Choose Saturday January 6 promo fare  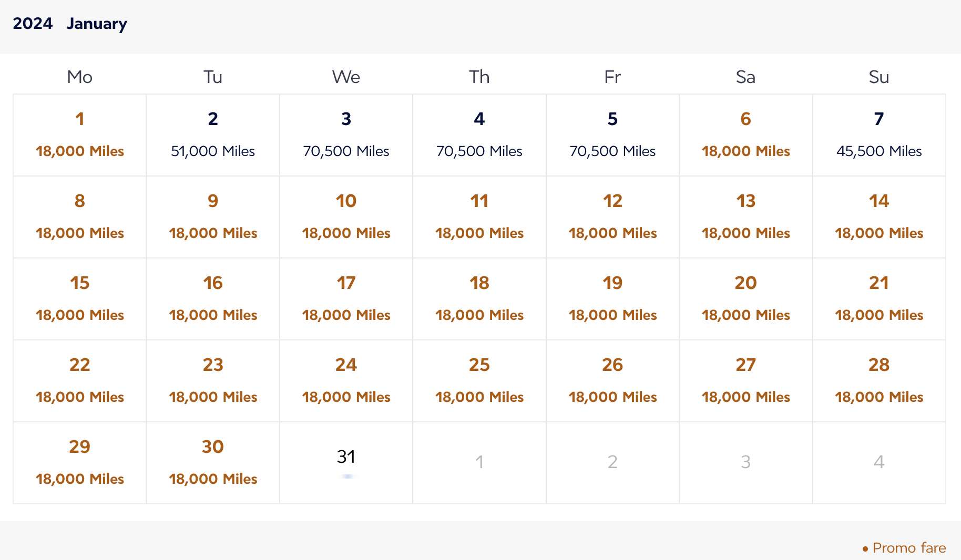tap(745, 135)
